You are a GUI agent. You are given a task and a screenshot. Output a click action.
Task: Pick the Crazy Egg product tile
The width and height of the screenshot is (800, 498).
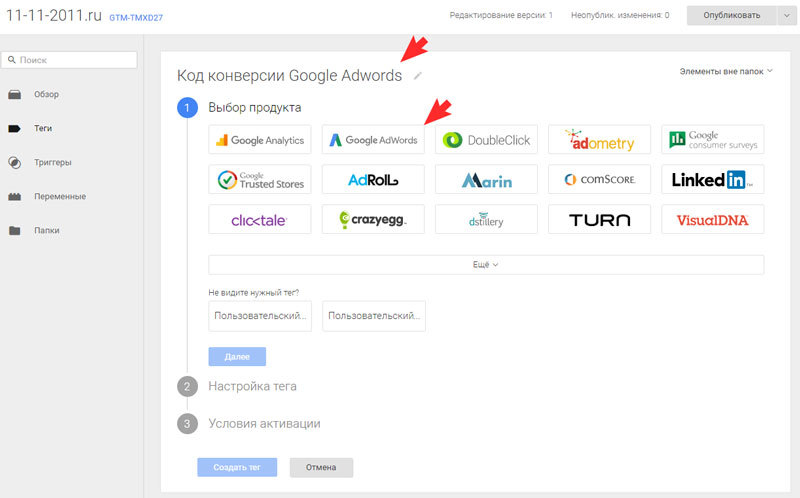[x=373, y=219]
